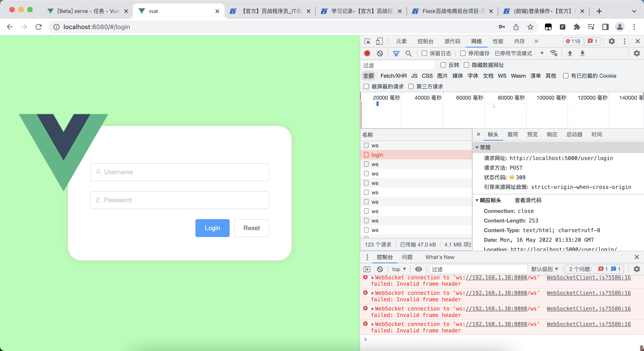Switch to the 控制台 Console panel tab
The height and width of the screenshot is (351, 644).
tap(425, 41)
